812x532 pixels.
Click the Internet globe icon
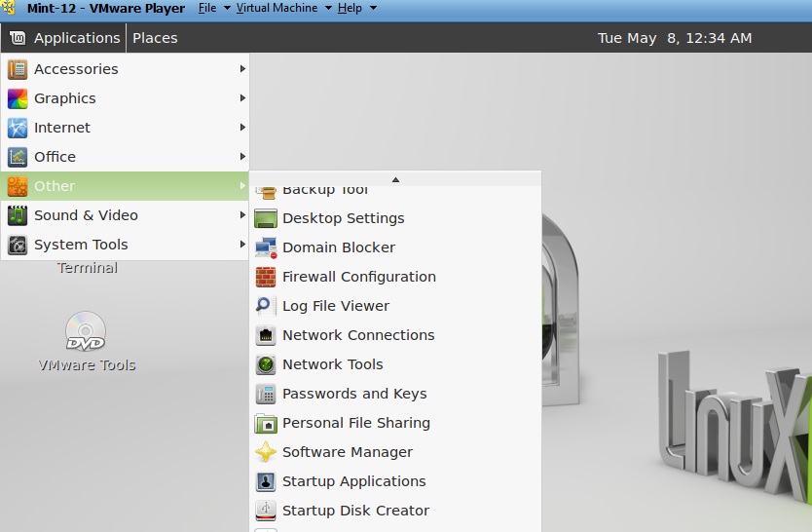tap(18, 128)
